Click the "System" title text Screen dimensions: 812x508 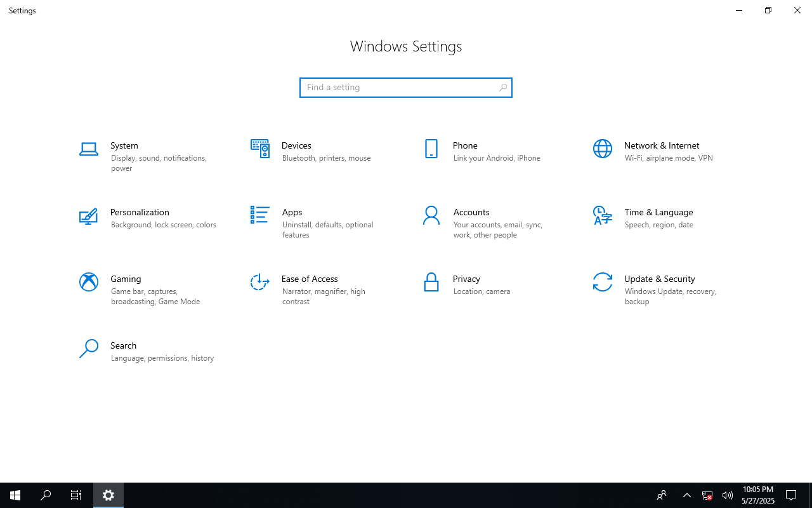(x=124, y=145)
